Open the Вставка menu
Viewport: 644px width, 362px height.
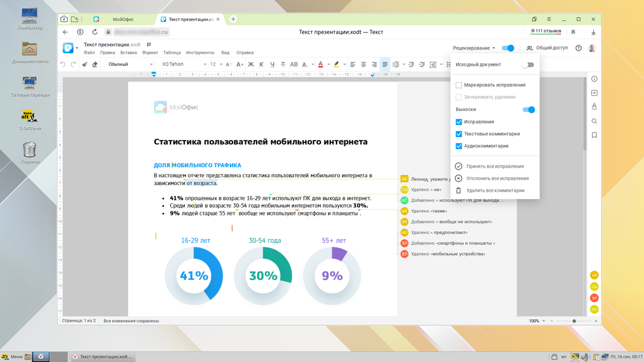click(x=128, y=52)
